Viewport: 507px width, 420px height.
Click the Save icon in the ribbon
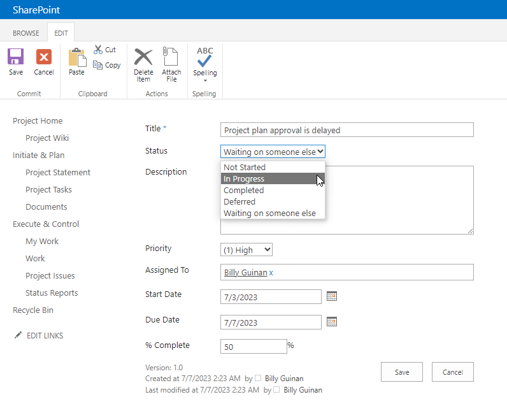(16, 57)
